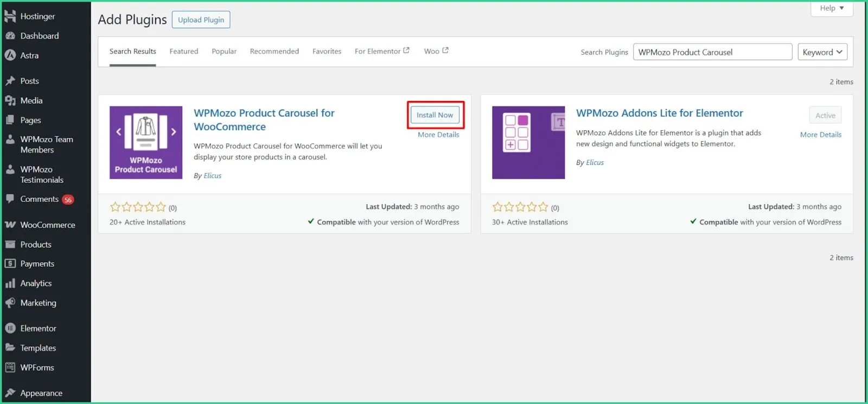The image size is (868, 404).
Task: Click star rating of WPMozo Addons Lite
Action: (521, 207)
